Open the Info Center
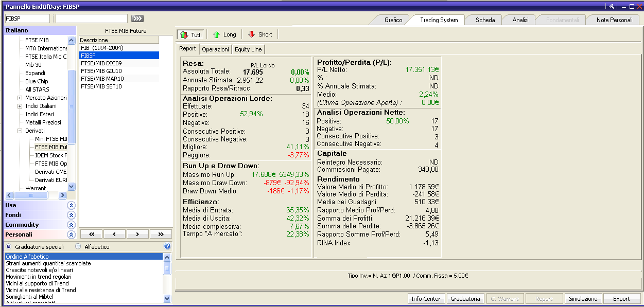The height and width of the screenshot is (307, 644). [x=426, y=298]
